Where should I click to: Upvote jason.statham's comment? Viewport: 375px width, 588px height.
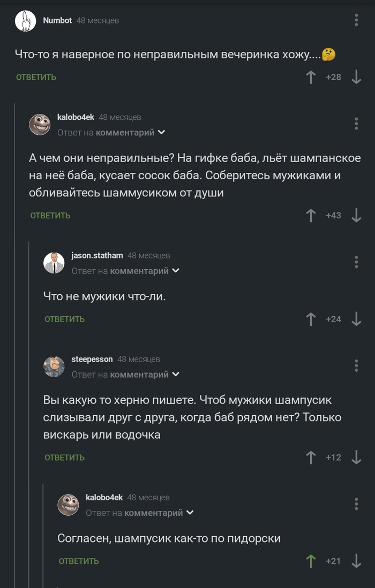coord(310,318)
